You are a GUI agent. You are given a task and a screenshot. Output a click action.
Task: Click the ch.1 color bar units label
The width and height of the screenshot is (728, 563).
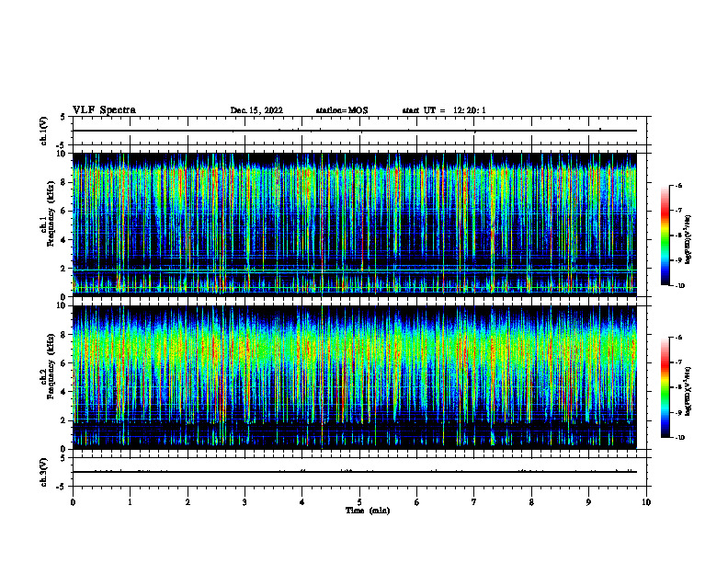click(x=688, y=240)
